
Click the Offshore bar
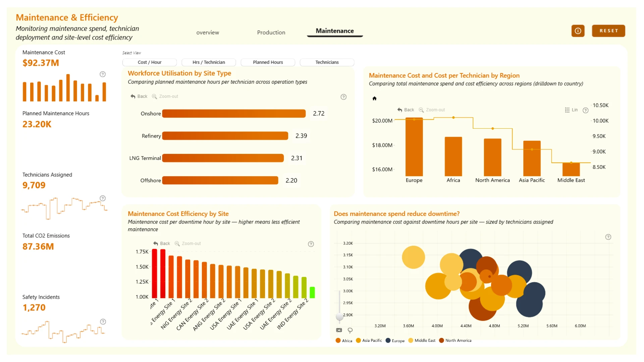pos(220,180)
